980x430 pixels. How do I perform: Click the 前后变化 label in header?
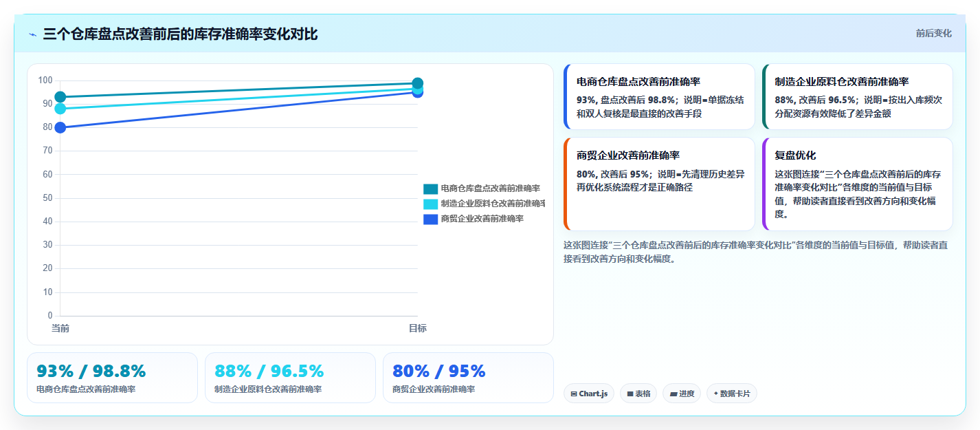pyautogui.click(x=933, y=33)
